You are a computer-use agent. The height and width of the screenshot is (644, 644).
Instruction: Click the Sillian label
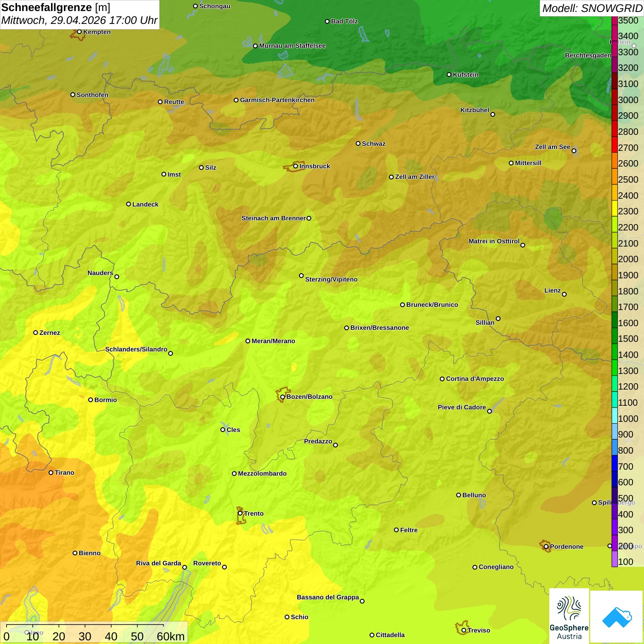[x=485, y=322]
